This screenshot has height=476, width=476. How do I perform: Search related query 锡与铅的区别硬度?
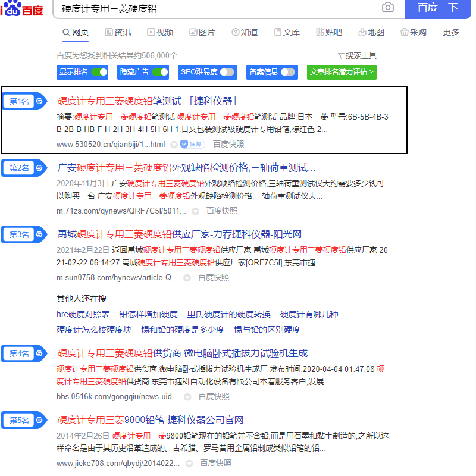(x=267, y=330)
